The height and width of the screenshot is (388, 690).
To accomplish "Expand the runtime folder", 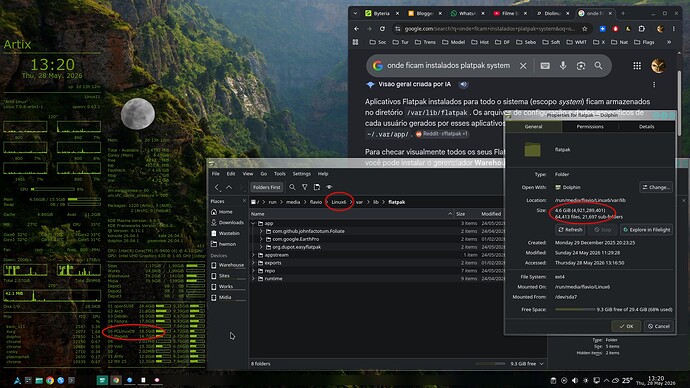I will (x=253, y=279).
